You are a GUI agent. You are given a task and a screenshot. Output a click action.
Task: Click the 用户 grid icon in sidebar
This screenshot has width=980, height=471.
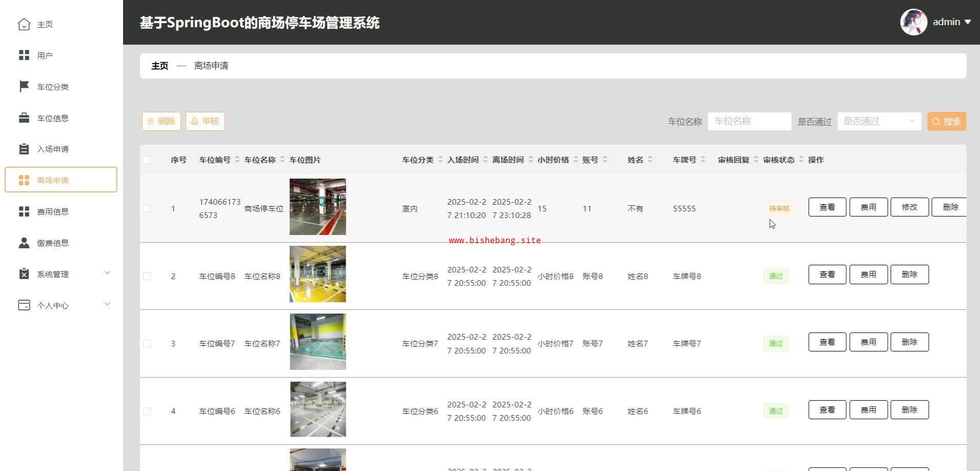24,55
